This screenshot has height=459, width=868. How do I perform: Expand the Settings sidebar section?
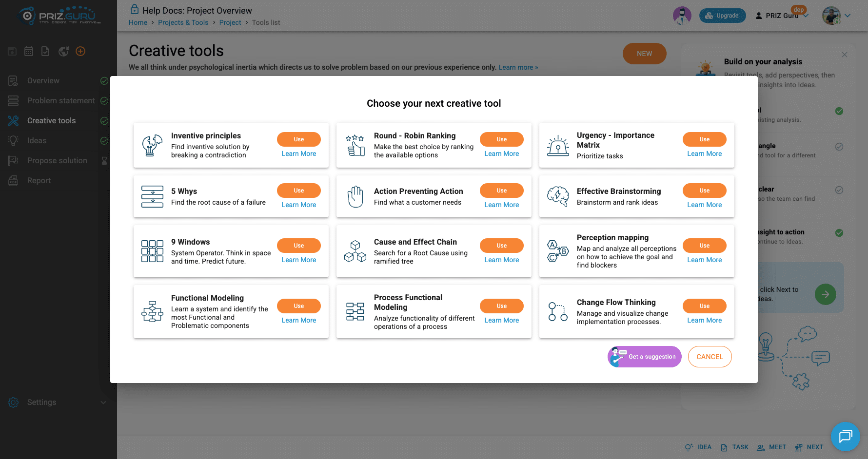tap(58, 402)
